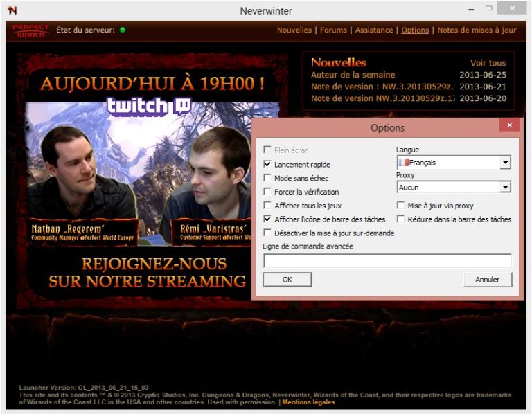Open Note de version dated 2013-06-20

click(x=382, y=98)
